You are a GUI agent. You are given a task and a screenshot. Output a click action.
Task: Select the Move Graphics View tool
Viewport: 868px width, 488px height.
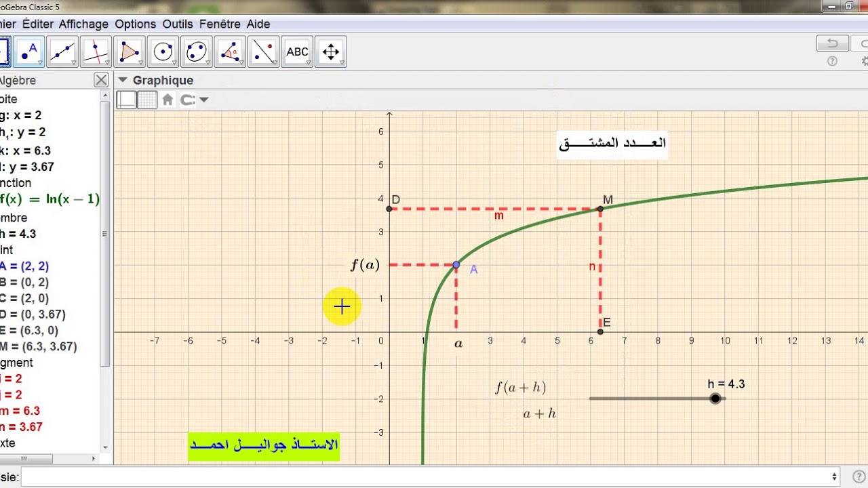pyautogui.click(x=331, y=52)
